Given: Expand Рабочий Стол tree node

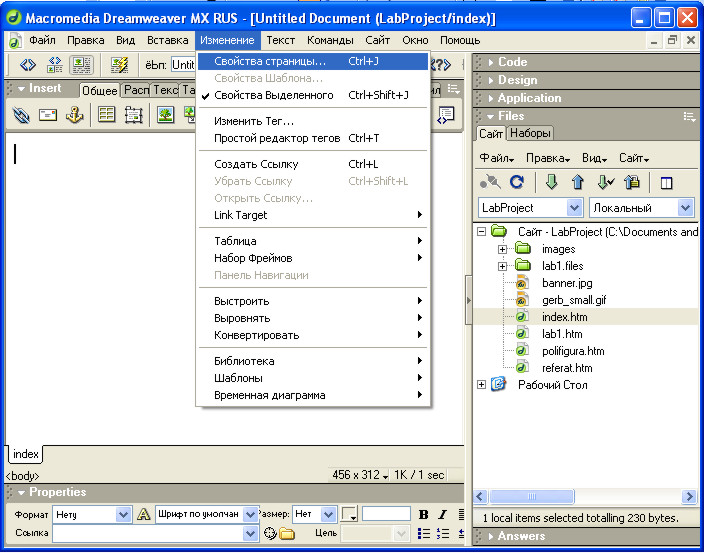Looking at the screenshot, I should [x=482, y=385].
